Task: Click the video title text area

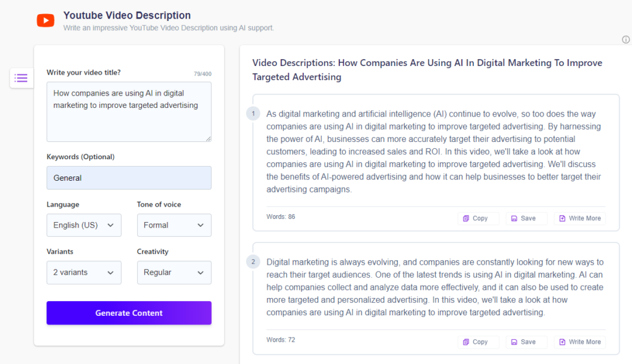Action: 129,112
